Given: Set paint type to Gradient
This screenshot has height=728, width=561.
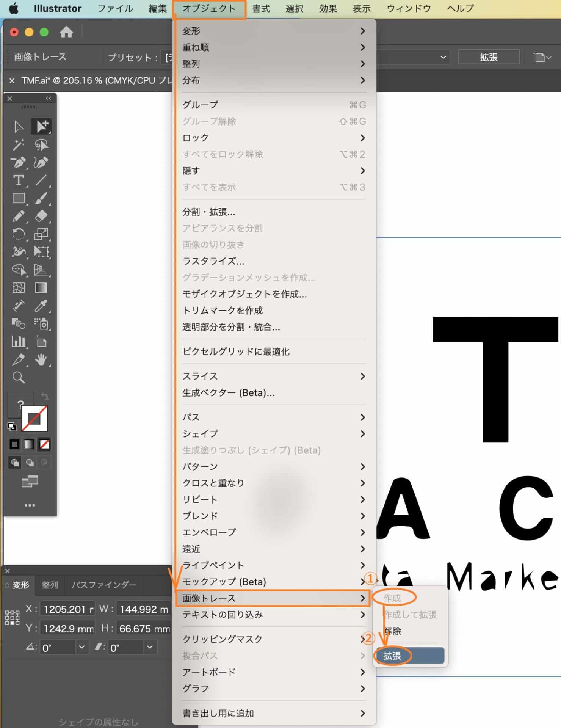Looking at the screenshot, I should click(x=30, y=444).
